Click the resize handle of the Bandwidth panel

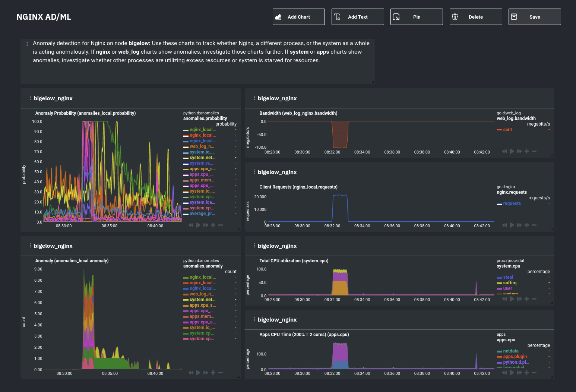[552, 155]
